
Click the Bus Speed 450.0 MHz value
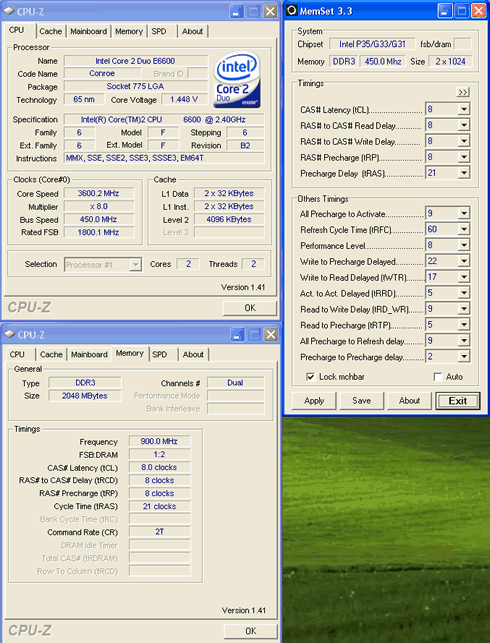pos(99,219)
